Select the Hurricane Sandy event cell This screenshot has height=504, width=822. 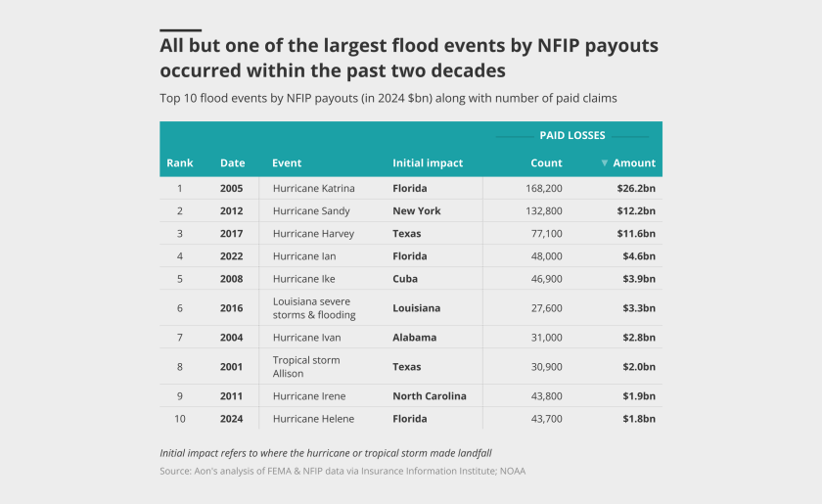coord(311,210)
